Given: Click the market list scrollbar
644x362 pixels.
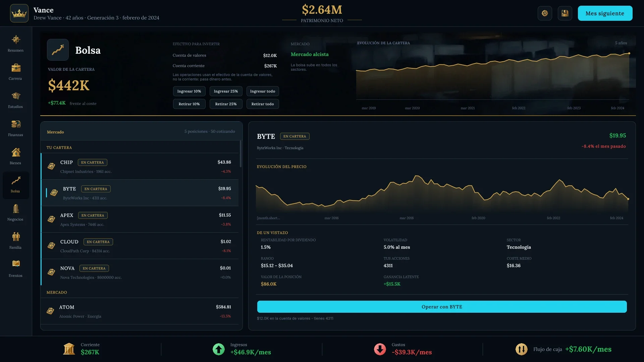Looking at the screenshot, I should 240,154.
